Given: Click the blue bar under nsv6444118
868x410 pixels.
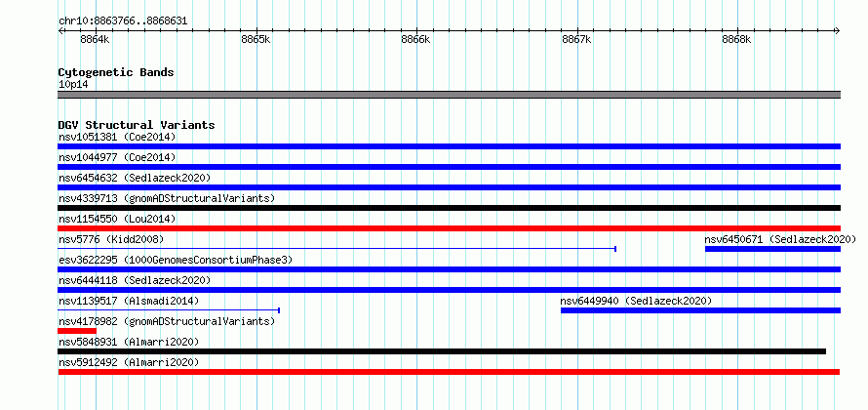Looking at the screenshot, I should pyautogui.click(x=449, y=290).
